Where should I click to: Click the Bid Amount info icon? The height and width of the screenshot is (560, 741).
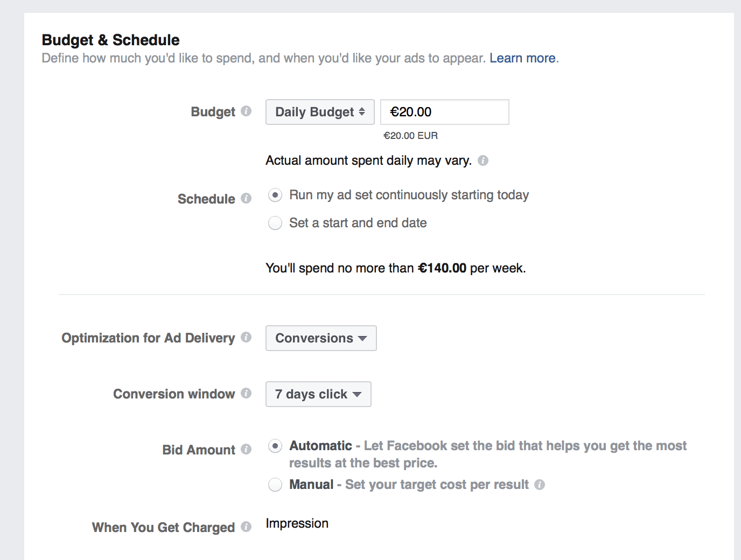click(246, 449)
